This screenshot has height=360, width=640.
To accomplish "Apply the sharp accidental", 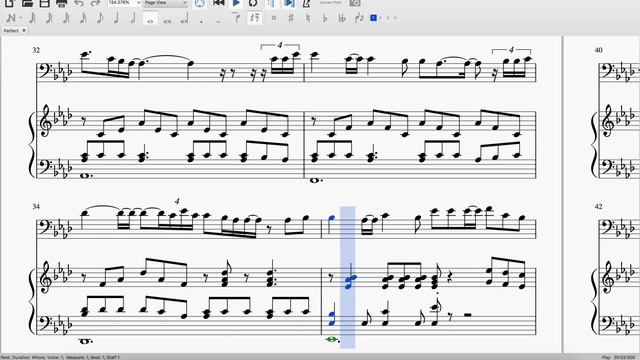I will pos(291,18).
